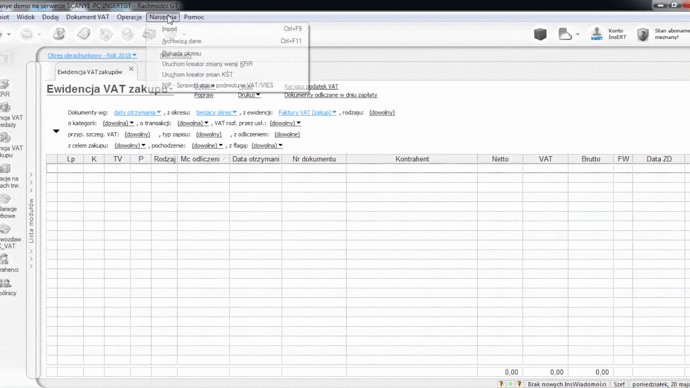Sort by Brutto column header

click(x=591, y=159)
